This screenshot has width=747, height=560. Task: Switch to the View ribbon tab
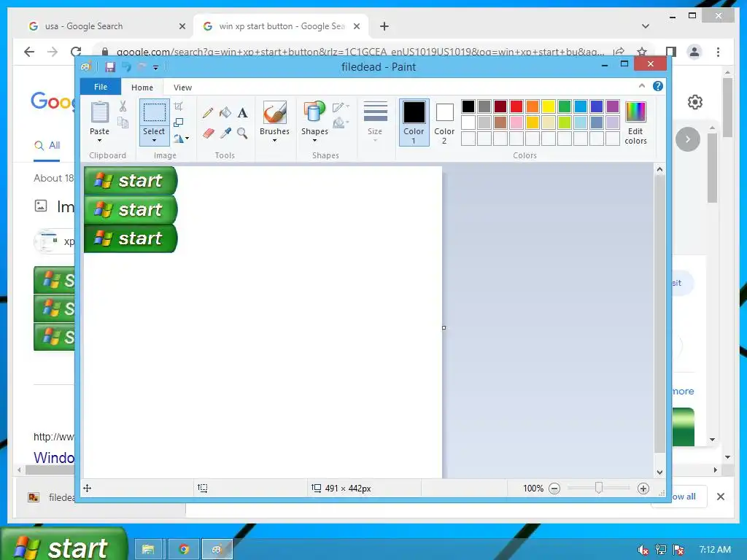coord(182,87)
